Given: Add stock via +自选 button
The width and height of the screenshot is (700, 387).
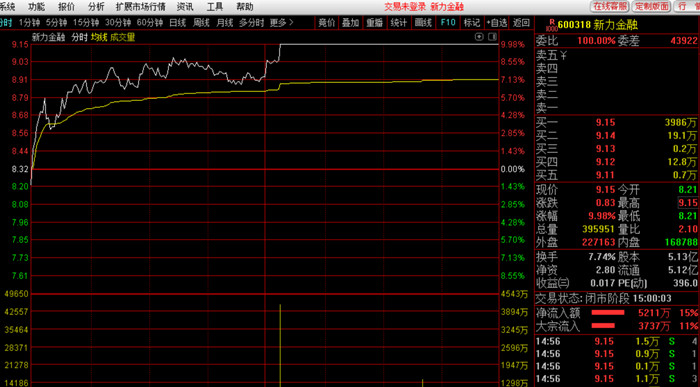Looking at the screenshot, I should point(497,22).
